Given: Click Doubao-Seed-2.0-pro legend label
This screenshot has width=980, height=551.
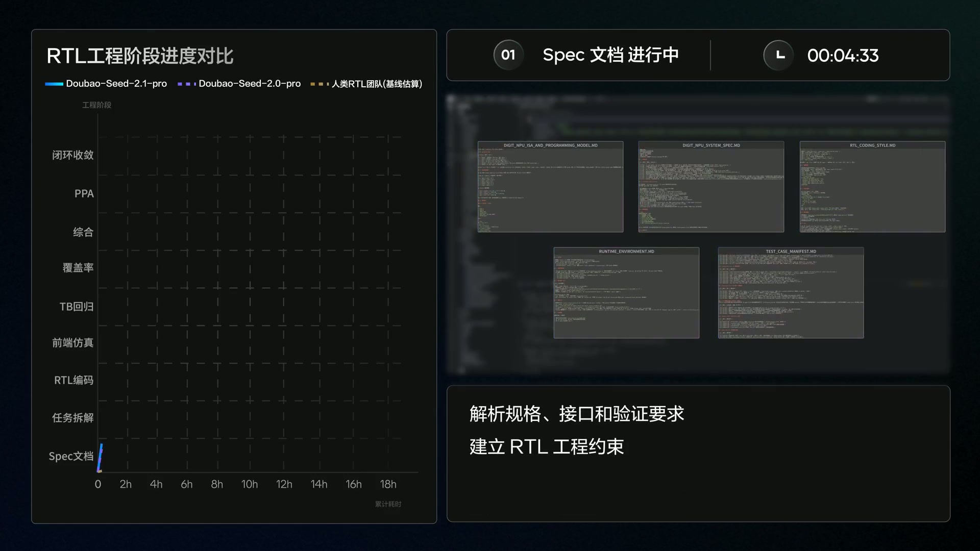Looking at the screenshot, I should tap(250, 84).
